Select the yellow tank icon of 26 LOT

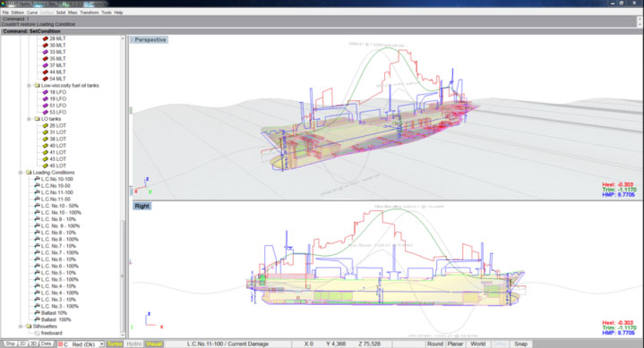click(46, 125)
